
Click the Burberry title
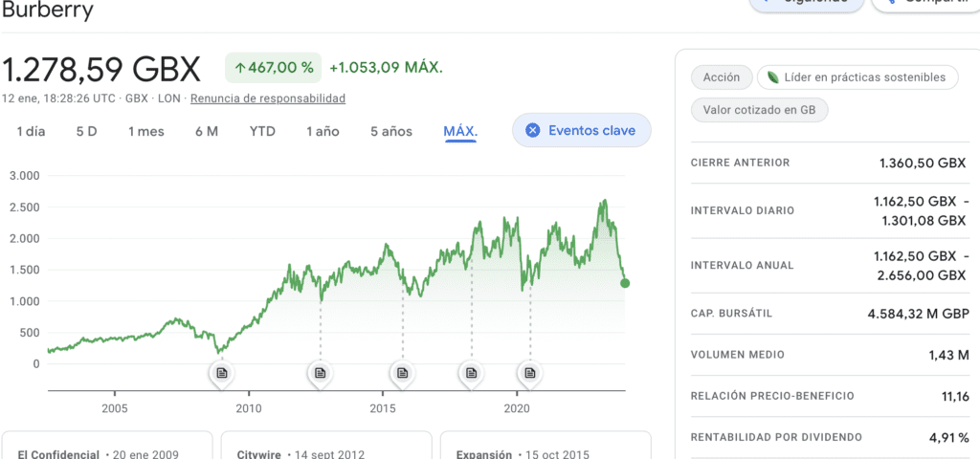coord(48,10)
